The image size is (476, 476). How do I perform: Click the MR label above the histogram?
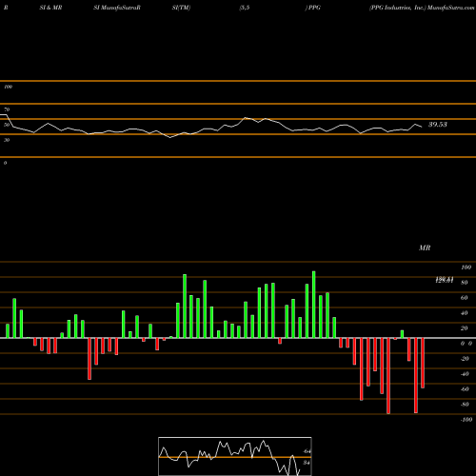[425, 248]
